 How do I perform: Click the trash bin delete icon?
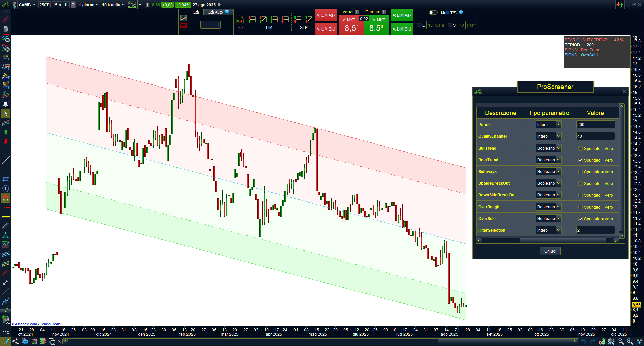point(6,29)
